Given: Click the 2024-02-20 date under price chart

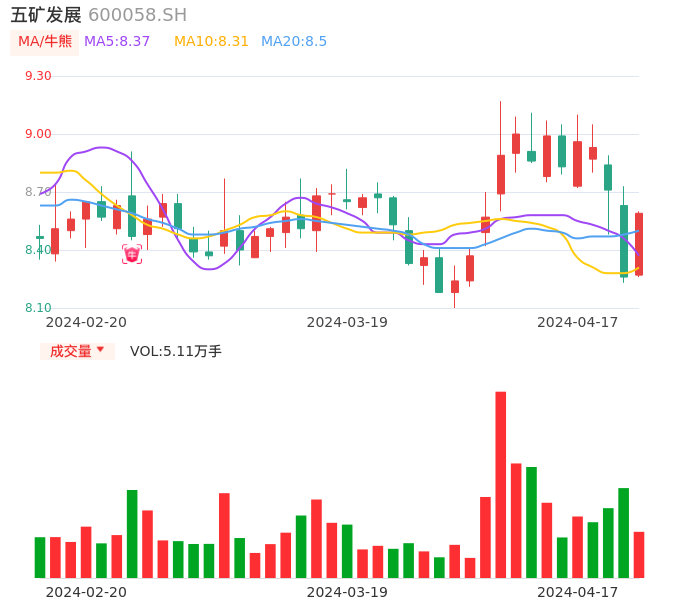Looking at the screenshot, I should tap(86, 322).
